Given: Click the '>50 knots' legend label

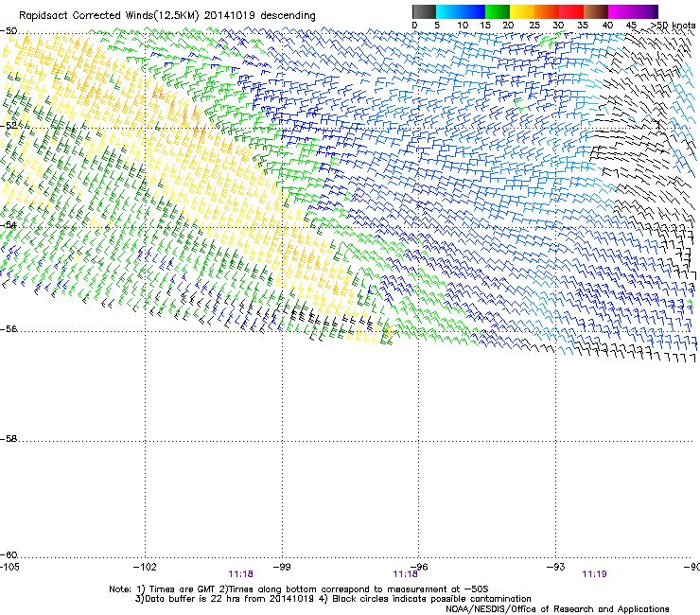Looking at the screenshot, I should point(674,26).
